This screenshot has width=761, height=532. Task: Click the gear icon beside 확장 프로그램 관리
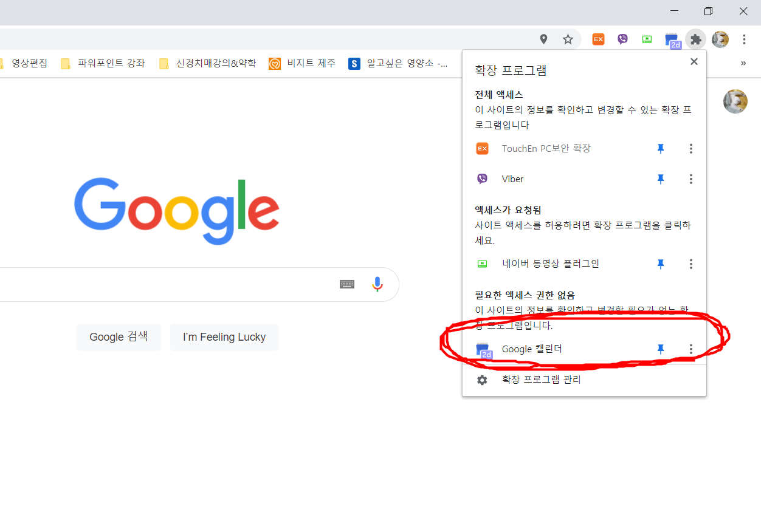[482, 380]
